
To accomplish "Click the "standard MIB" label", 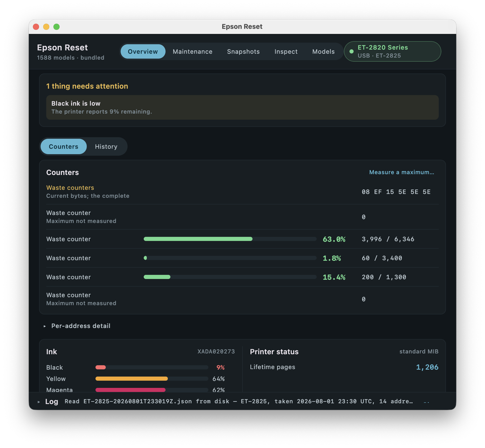I will pos(419,352).
